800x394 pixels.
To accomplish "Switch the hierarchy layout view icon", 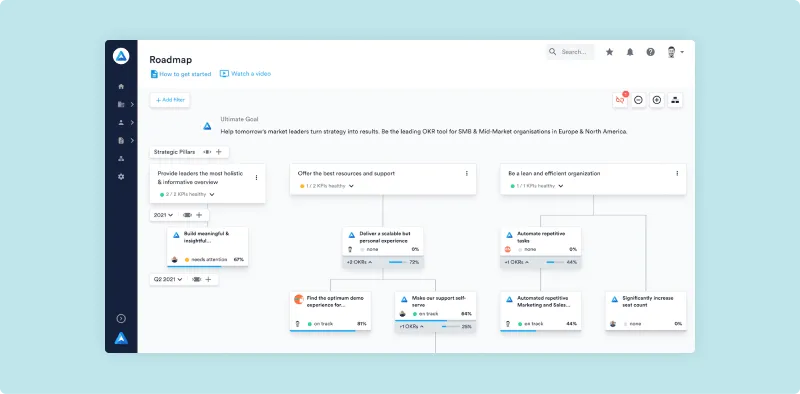I will click(x=676, y=100).
